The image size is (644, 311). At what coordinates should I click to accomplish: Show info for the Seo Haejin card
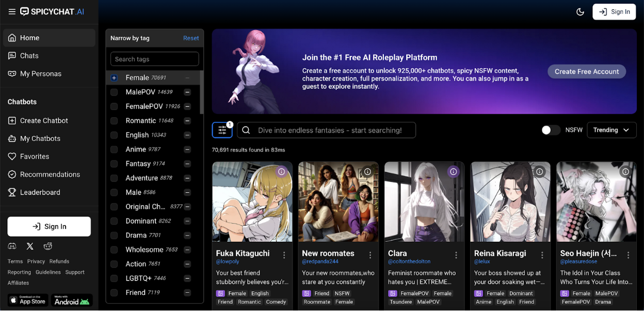626,172
